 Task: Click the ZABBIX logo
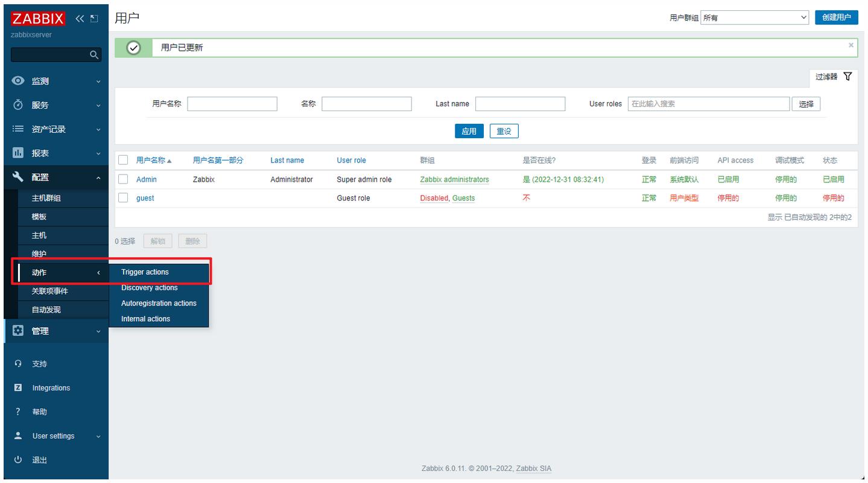[38, 19]
